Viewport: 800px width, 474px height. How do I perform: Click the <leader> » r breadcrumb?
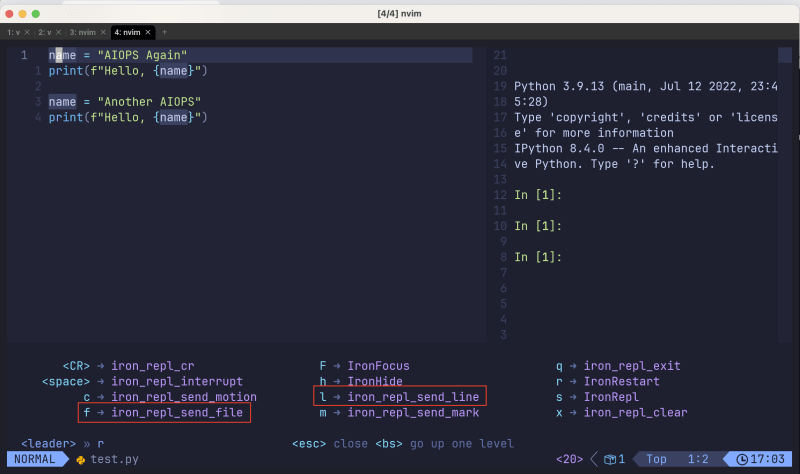coord(62,444)
